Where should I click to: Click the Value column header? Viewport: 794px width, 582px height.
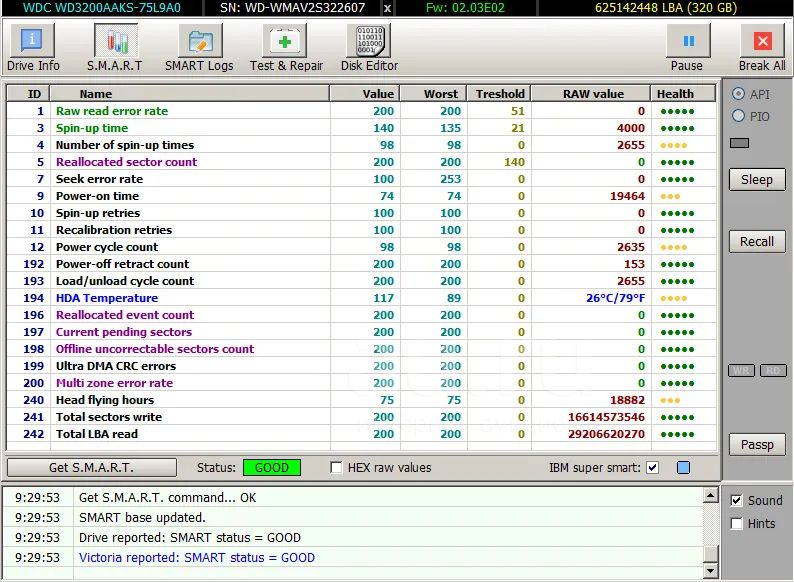tap(365, 94)
